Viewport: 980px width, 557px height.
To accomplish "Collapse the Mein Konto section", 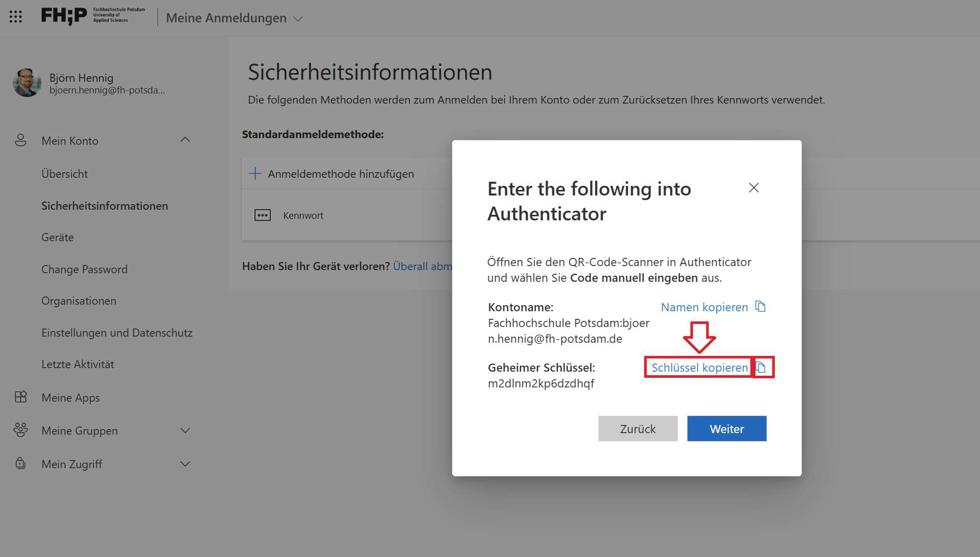I will [185, 140].
